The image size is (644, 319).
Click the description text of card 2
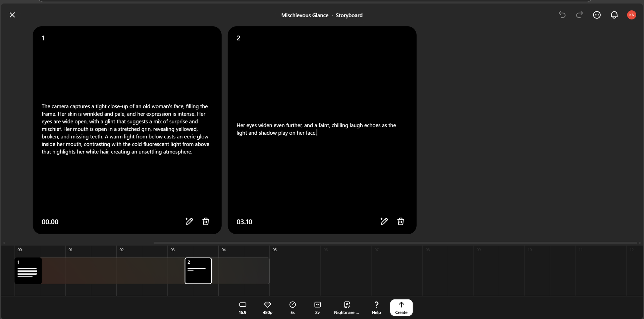[x=316, y=129]
